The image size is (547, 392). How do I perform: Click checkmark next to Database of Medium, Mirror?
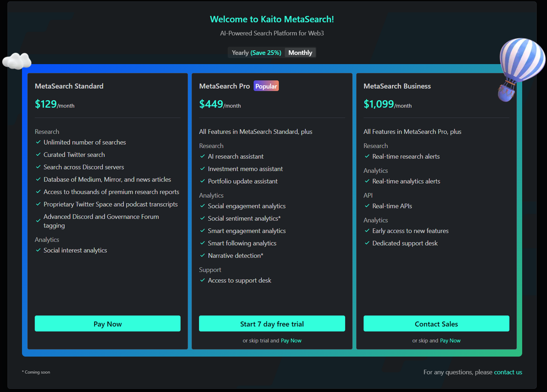(38, 180)
